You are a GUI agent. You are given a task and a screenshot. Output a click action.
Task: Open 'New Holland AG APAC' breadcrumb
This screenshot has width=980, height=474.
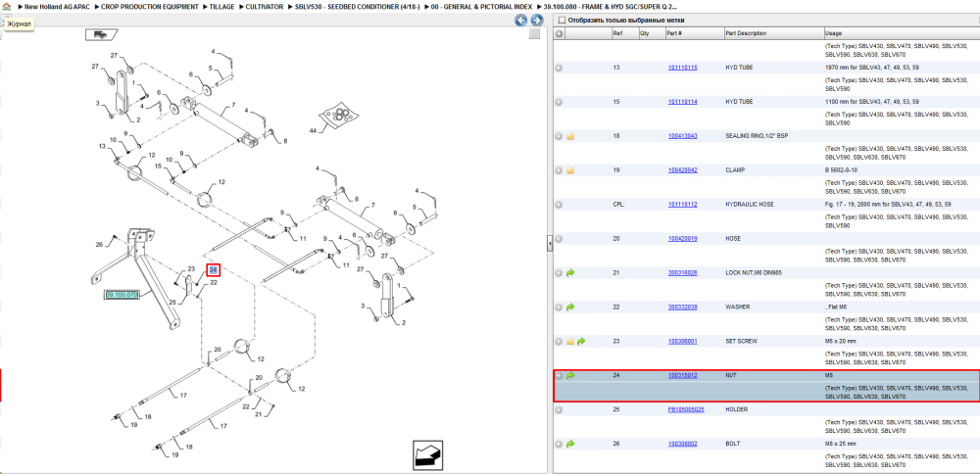[x=57, y=6]
